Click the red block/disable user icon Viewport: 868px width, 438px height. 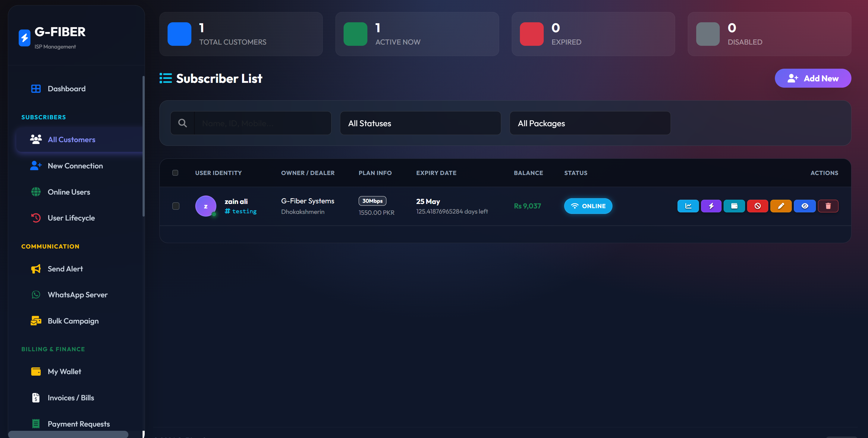pyautogui.click(x=757, y=206)
